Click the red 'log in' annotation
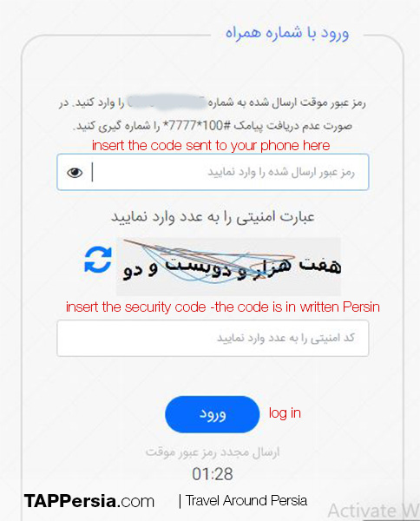420x521 pixels. tap(285, 413)
